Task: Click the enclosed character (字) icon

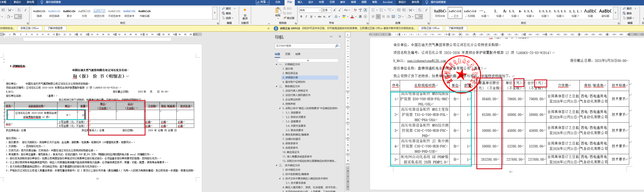Action: pos(365,17)
